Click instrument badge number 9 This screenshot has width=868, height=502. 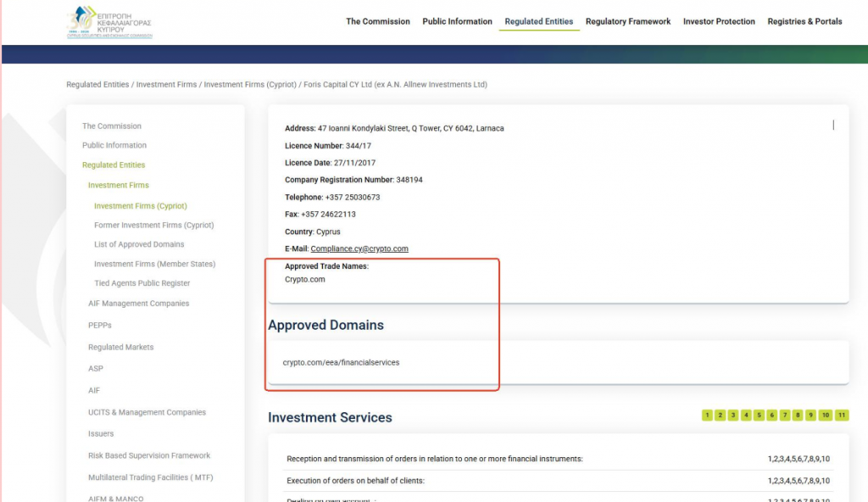810,415
